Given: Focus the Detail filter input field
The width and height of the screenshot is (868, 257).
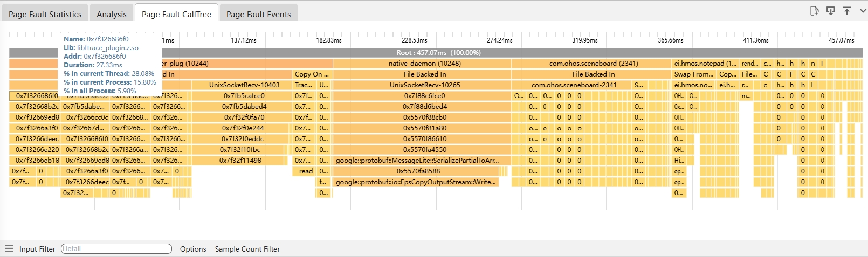Looking at the screenshot, I should [116, 249].
